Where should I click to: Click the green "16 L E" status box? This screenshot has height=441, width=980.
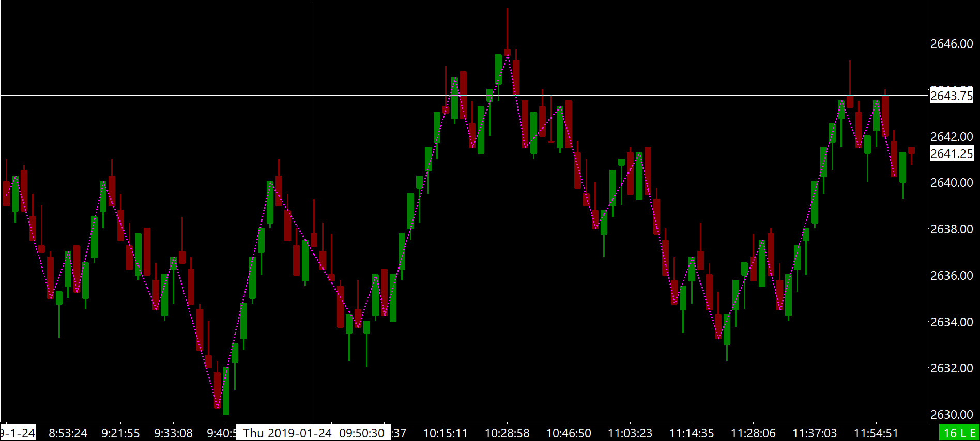tap(959, 433)
